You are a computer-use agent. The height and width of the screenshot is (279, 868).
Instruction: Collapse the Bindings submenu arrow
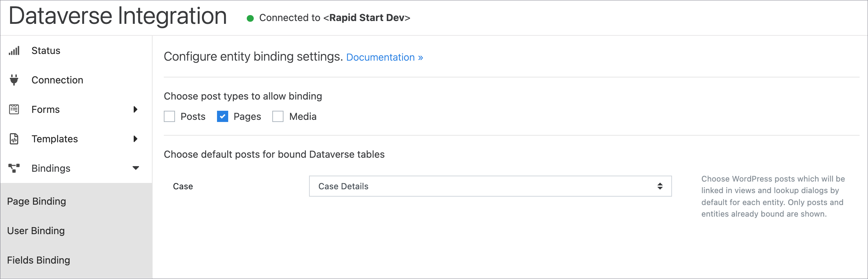click(x=136, y=168)
